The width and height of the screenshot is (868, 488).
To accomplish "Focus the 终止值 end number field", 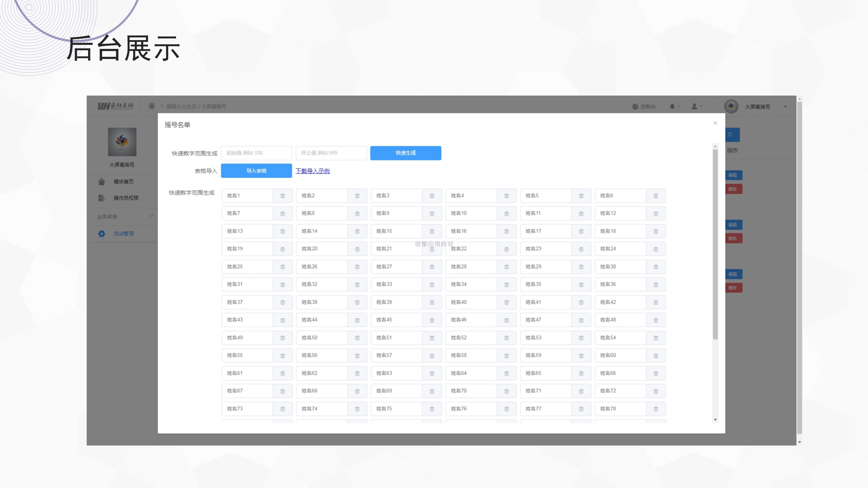I will [331, 153].
